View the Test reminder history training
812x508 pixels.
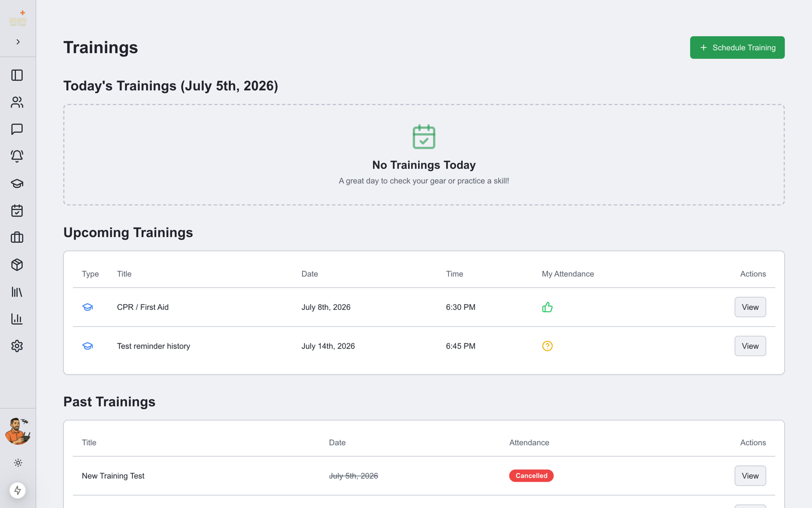(750, 346)
